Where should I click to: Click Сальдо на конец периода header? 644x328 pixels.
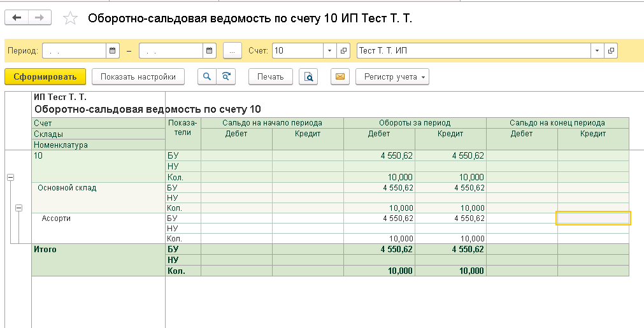[557, 123]
